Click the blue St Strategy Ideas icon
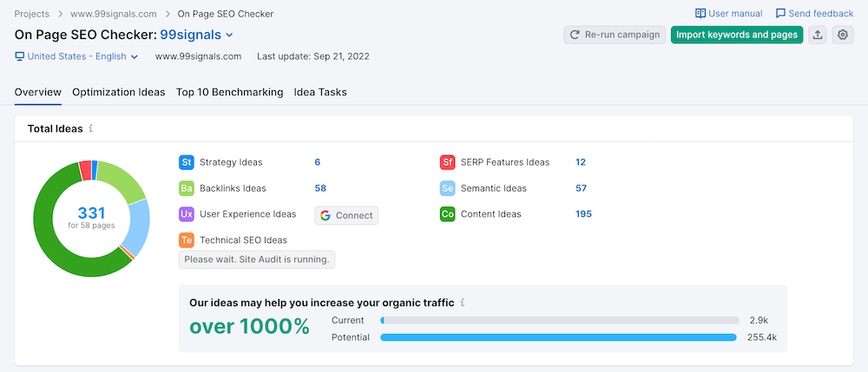 186,162
